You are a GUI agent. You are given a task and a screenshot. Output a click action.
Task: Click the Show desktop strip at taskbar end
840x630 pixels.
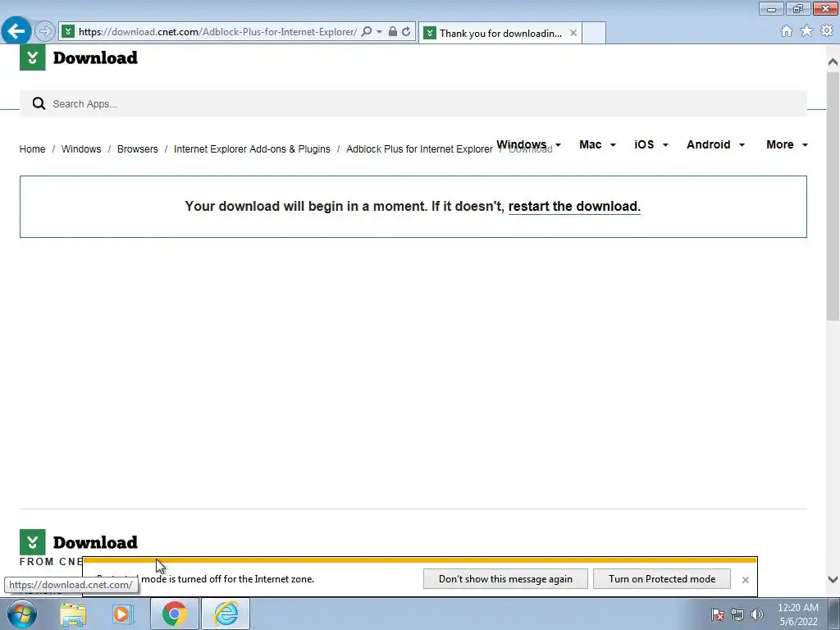834,614
